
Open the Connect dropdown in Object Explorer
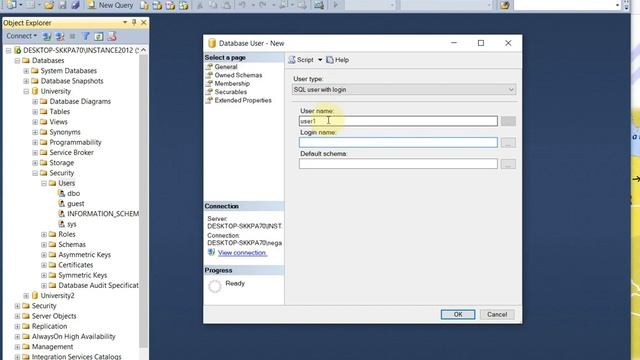tap(21, 36)
